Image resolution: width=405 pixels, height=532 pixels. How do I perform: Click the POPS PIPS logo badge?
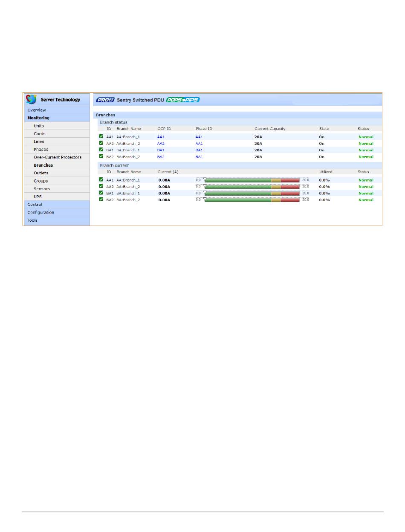pos(182,100)
